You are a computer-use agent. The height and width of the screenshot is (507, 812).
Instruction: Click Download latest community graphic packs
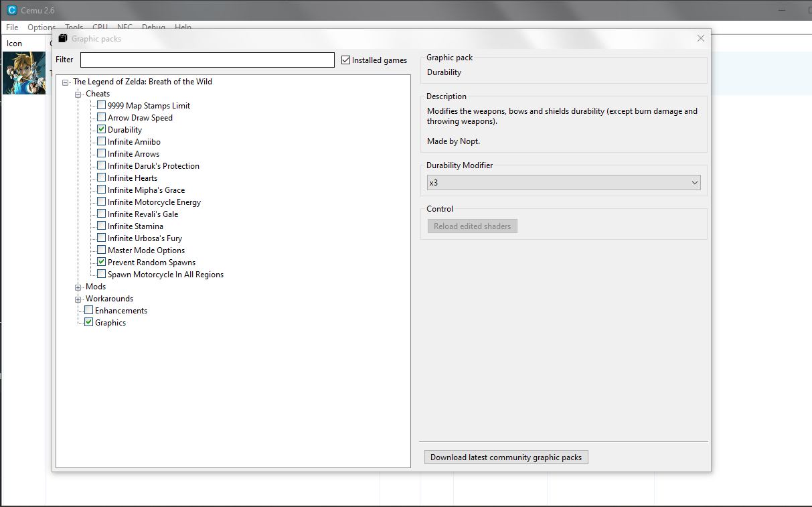point(506,457)
